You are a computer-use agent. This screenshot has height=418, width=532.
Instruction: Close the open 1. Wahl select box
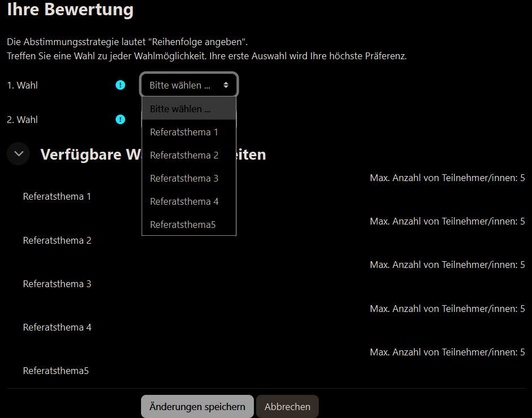click(x=188, y=85)
